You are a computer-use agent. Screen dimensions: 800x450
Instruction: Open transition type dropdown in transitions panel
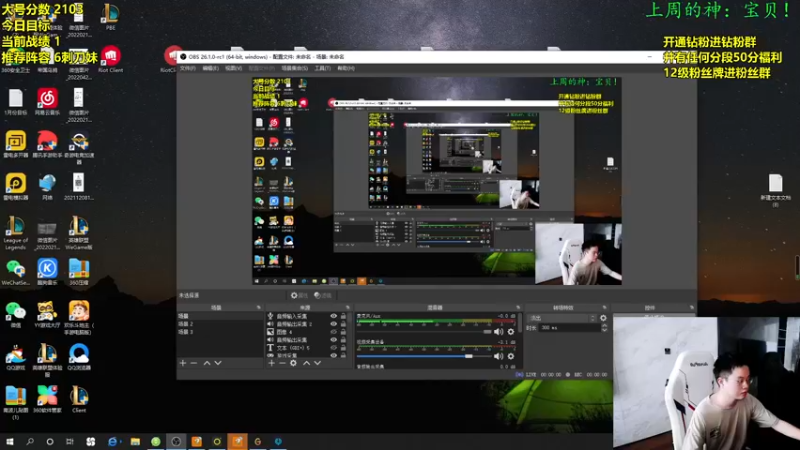pos(561,318)
